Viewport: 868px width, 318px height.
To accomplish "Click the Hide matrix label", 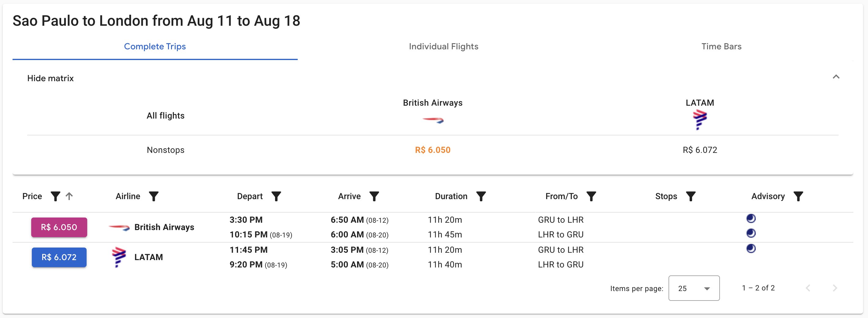I will point(50,78).
